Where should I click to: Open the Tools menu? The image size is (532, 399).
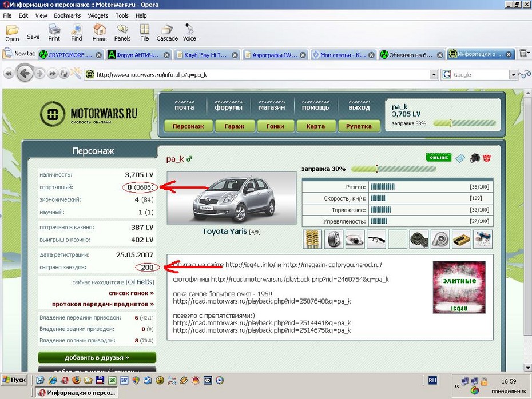click(122, 15)
